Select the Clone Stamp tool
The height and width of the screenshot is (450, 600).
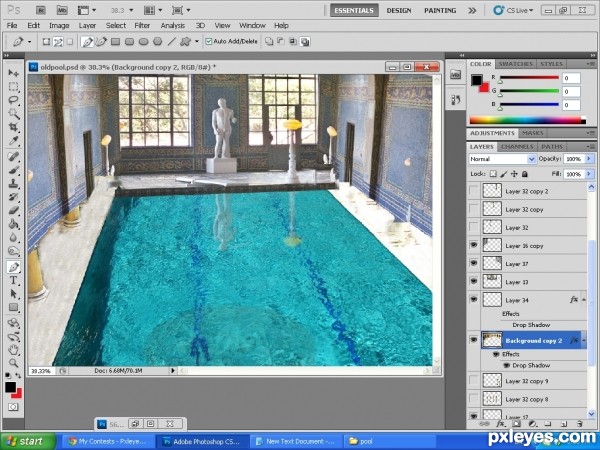tap(13, 183)
